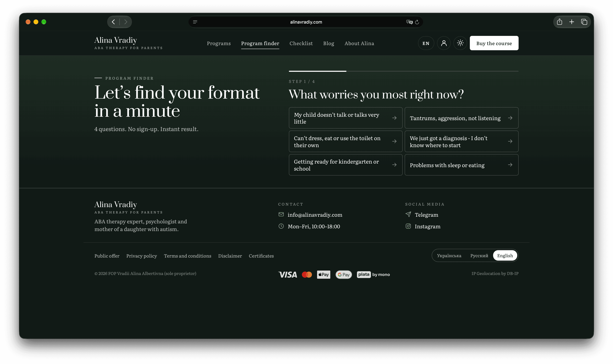
Task: Select the Program finder nav item
Action: (260, 43)
